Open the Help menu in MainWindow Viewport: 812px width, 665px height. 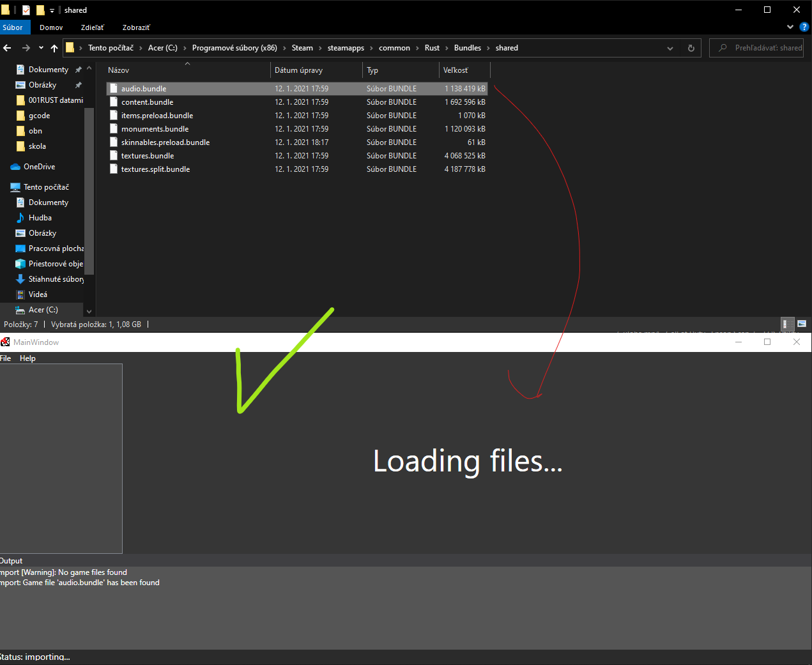(x=27, y=358)
